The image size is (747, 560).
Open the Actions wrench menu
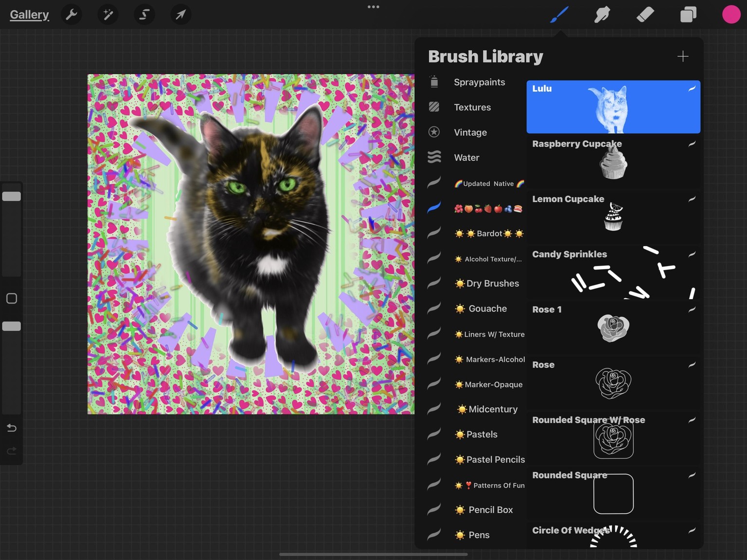tap(71, 15)
